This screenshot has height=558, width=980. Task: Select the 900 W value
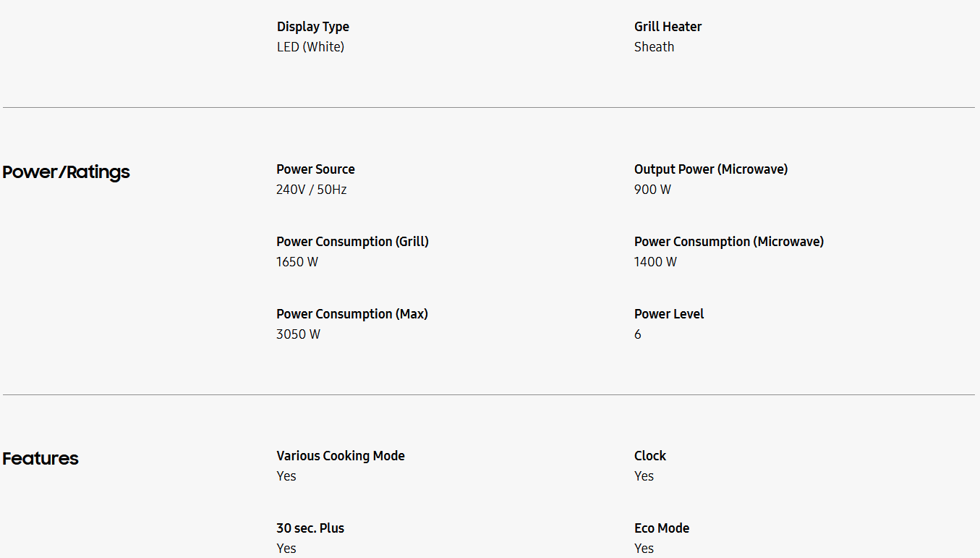click(x=652, y=190)
